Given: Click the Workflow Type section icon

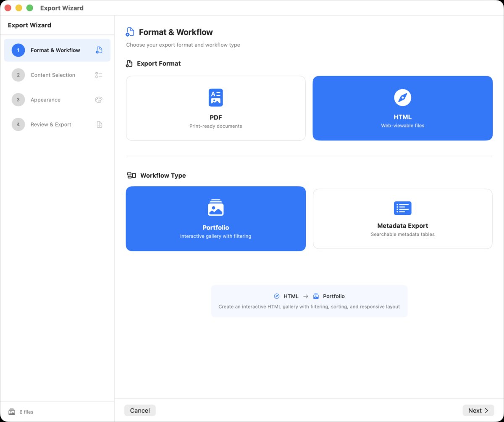Looking at the screenshot, I should (131, 175).
